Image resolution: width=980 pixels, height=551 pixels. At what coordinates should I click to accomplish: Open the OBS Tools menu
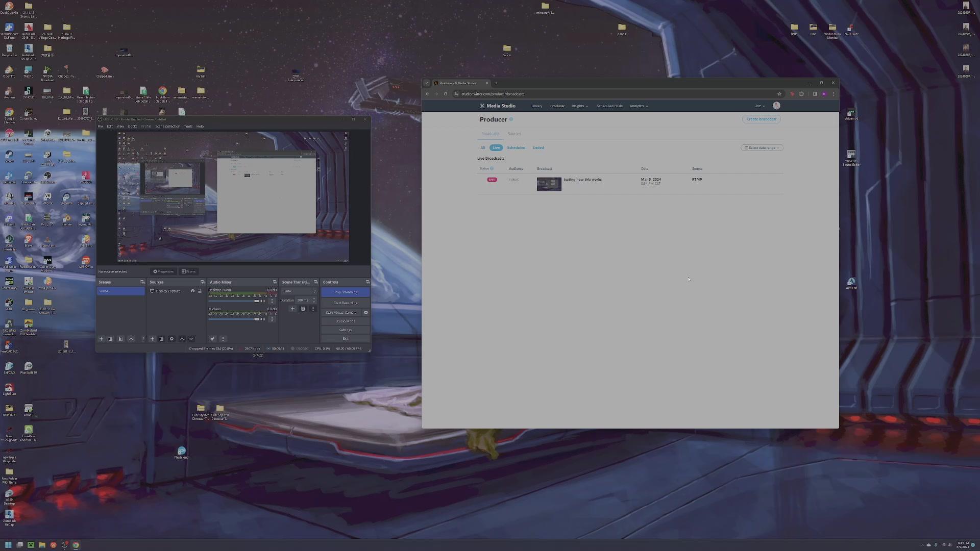pos(188,127)
